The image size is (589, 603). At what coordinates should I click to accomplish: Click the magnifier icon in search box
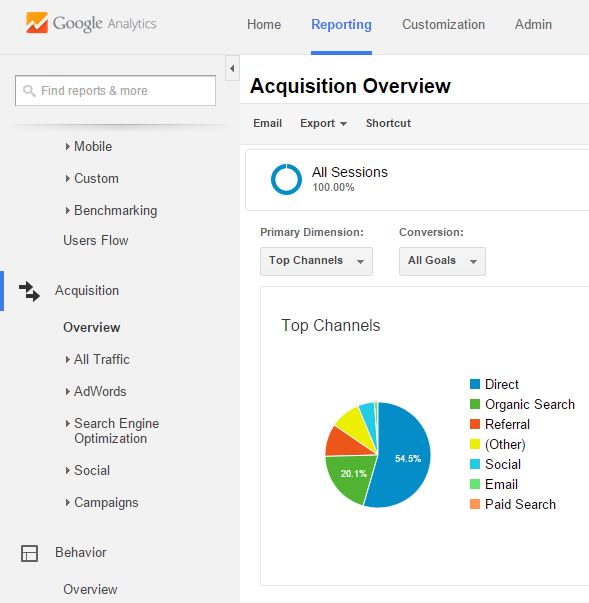coord(29,91)
